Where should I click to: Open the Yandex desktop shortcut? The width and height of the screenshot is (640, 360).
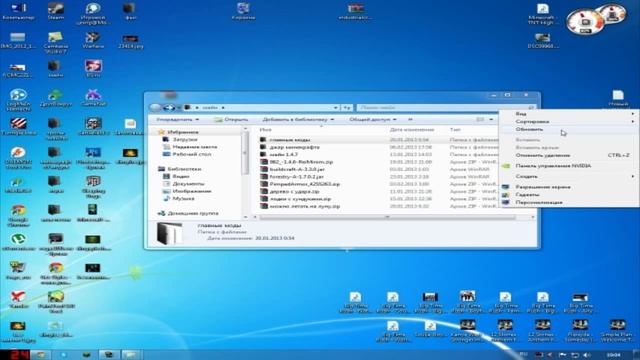click(x=18, y=299)
